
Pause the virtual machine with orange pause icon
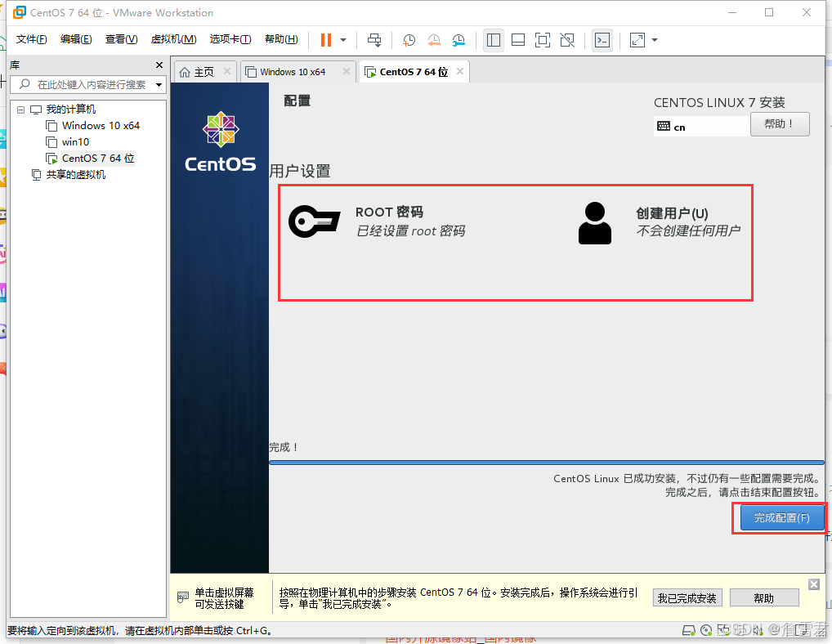pos(326,40)
